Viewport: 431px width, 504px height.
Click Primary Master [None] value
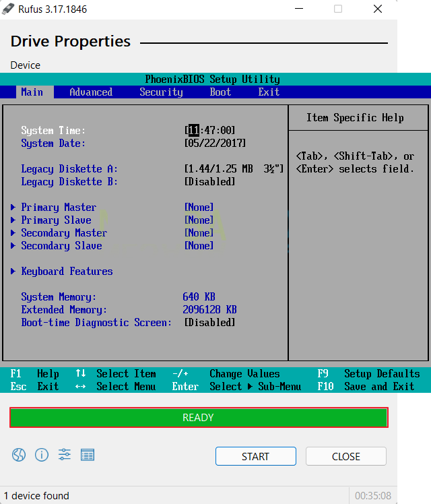click(x=199, y=208)
